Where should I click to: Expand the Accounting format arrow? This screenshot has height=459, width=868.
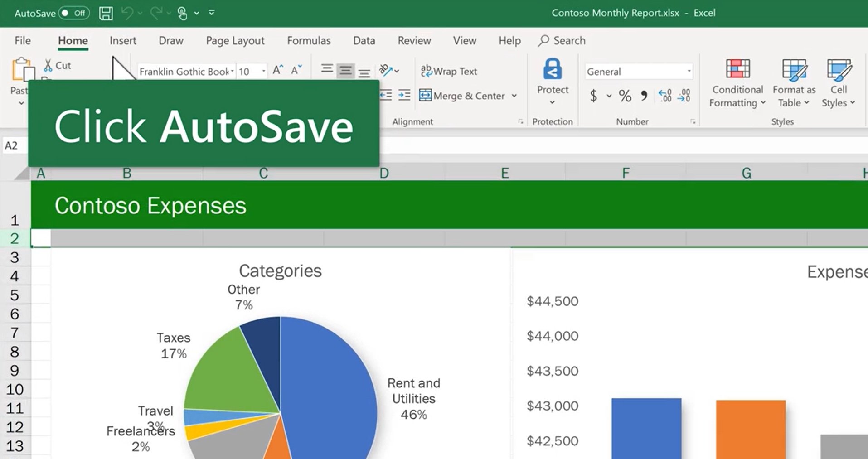[609, 96]
